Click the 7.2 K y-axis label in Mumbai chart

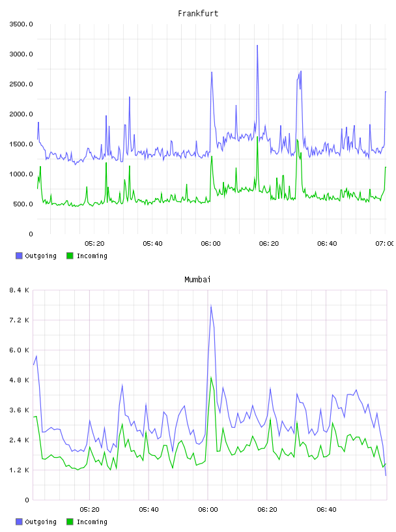(20, 320)
